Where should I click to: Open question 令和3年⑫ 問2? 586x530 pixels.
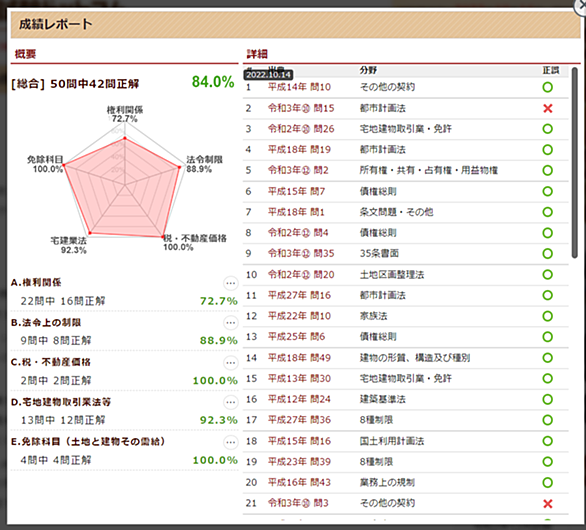coord(298,170)
